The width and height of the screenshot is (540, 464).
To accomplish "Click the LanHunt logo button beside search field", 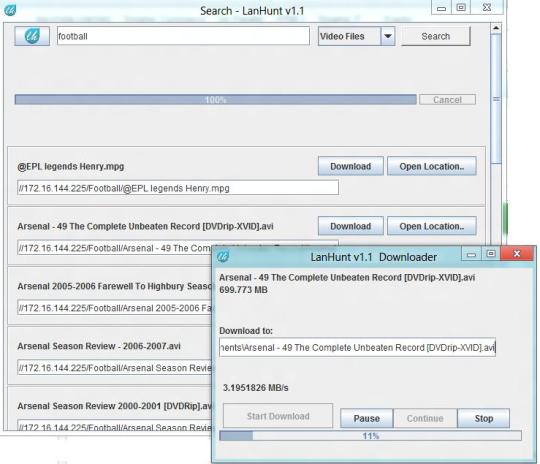I will point(32,36).
